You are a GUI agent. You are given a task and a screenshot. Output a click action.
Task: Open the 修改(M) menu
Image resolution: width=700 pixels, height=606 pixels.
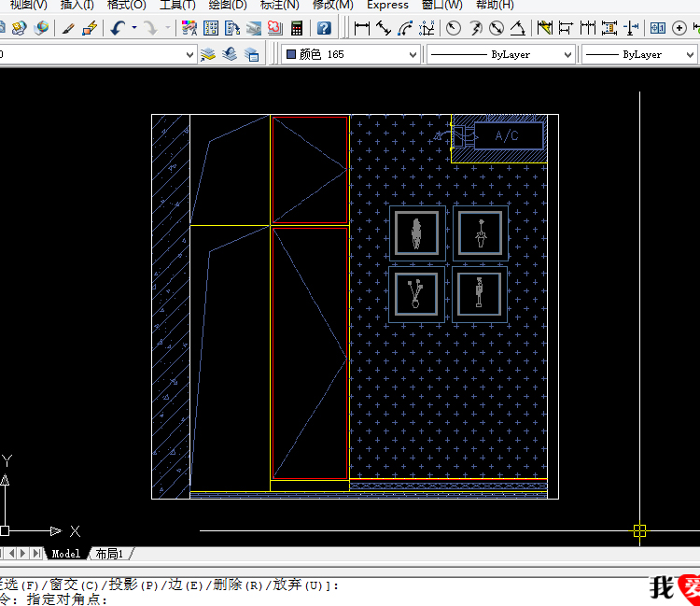click(332, 5)
